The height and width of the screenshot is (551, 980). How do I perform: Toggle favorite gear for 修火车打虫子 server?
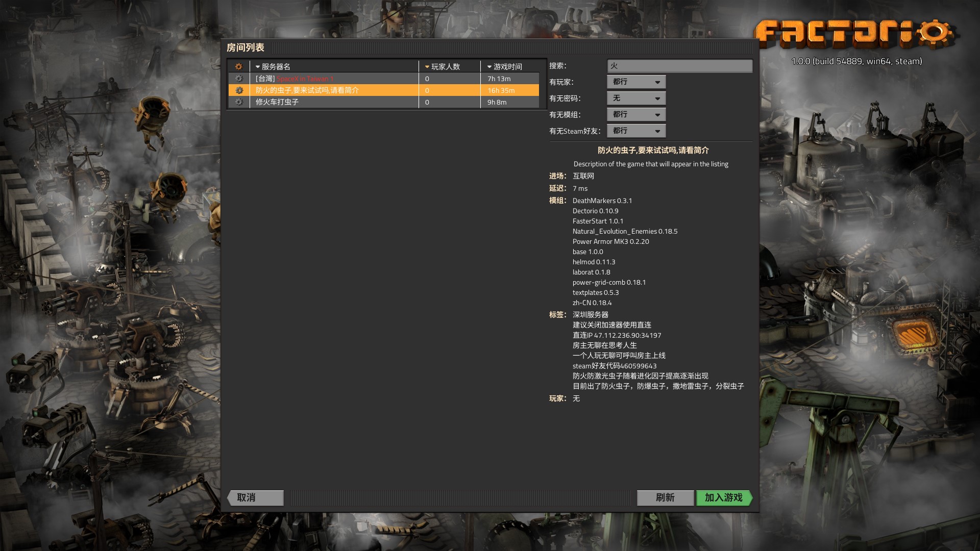pyautogui.click(x=238, y=102)
